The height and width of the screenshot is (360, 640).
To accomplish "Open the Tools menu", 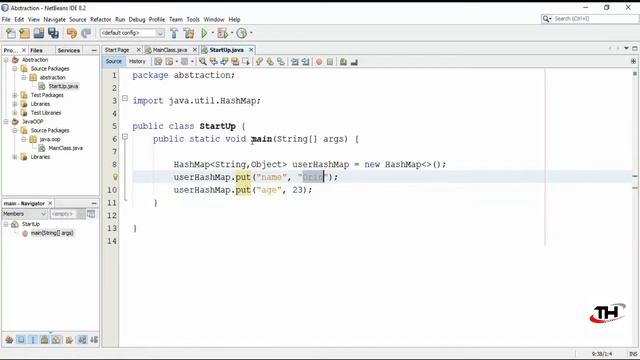I will 193,19.
